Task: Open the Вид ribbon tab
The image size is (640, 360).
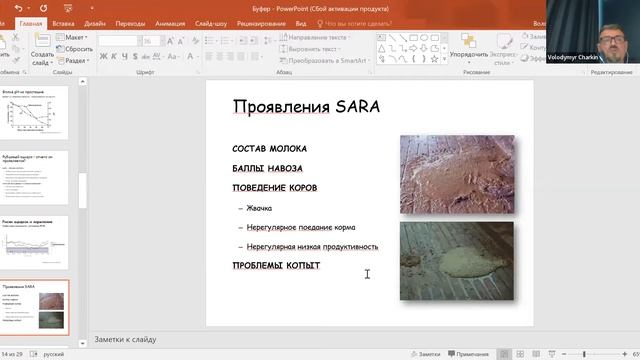Action: click(301, 24)
